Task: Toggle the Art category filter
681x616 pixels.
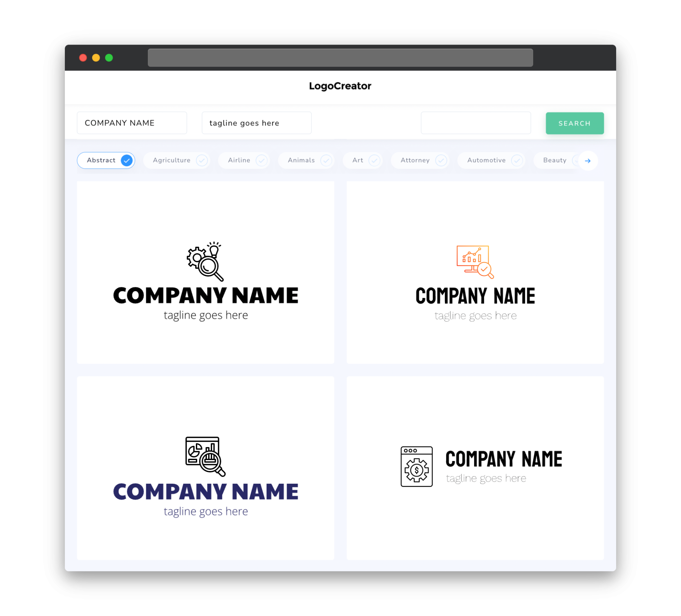Action: 362,160
